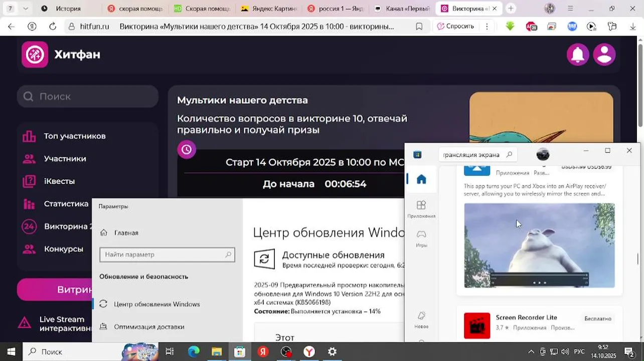The image size is (644, 361).
Task: Go to Home in Microsoft Store sidebar
Action: 421,179
